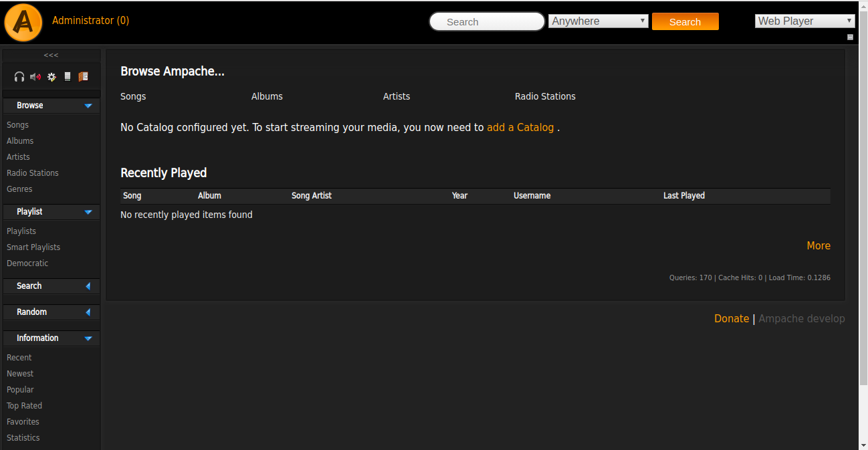The image size is (868, 450).
Task: Open Top Rated under Information
Action: pos(24,406)
